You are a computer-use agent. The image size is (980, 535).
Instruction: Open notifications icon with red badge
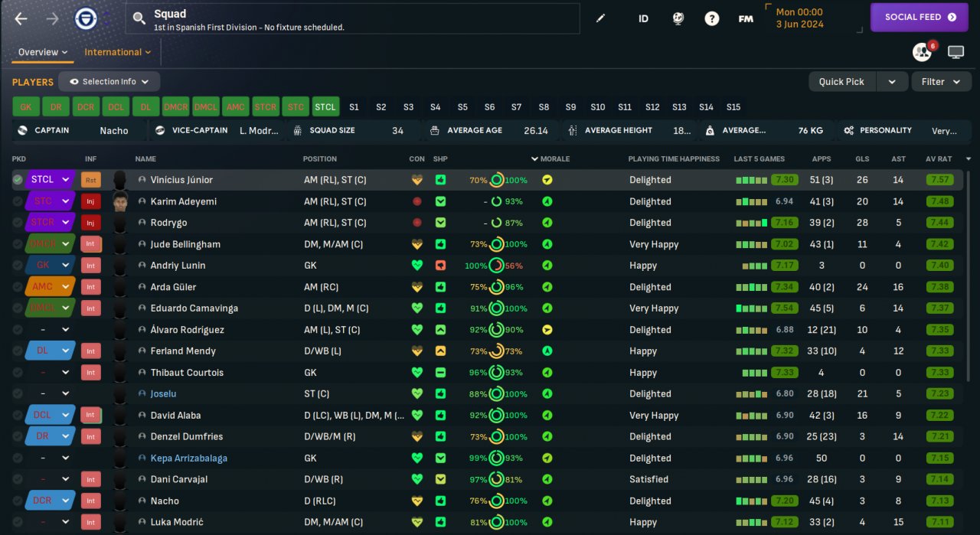pos(923,52)
